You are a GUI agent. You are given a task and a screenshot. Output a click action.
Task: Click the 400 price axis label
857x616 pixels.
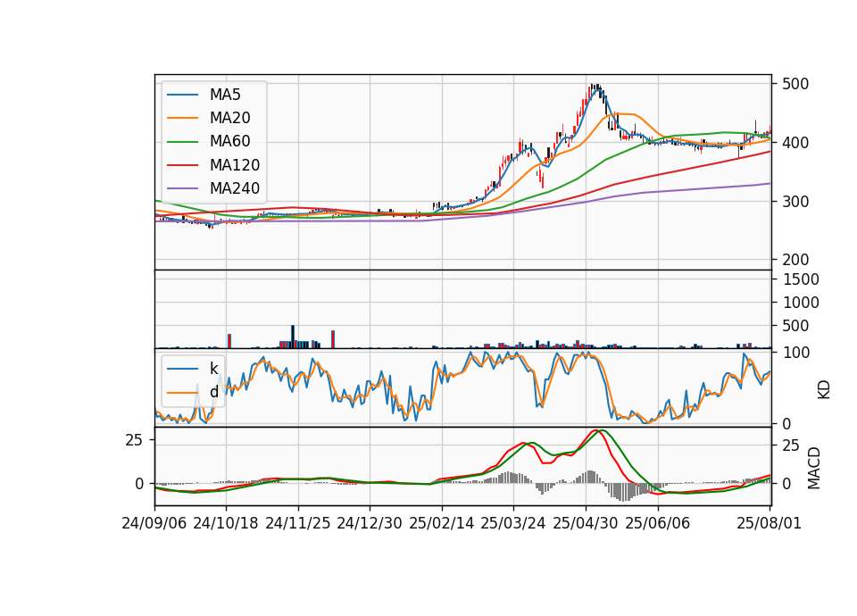click(795, 143)
